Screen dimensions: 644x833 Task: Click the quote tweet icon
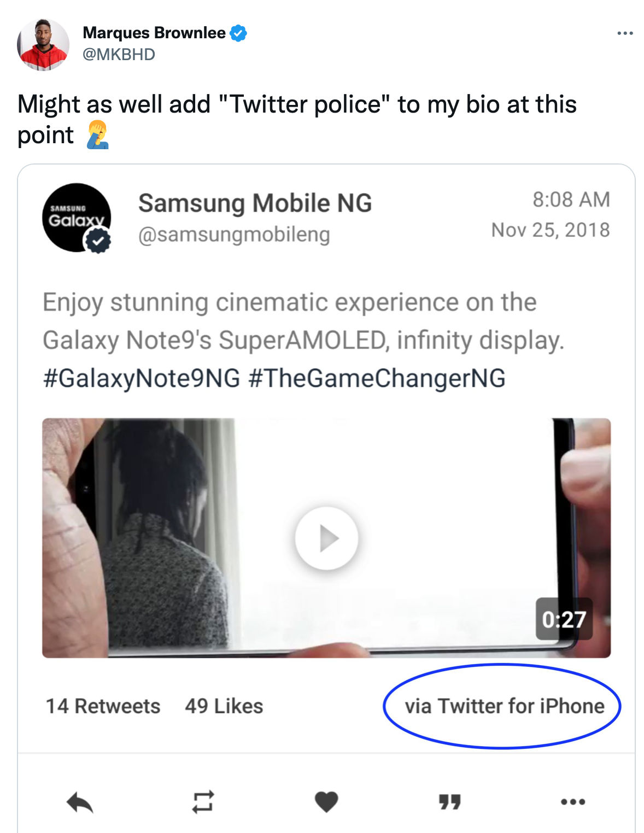(x=449, y=802)
